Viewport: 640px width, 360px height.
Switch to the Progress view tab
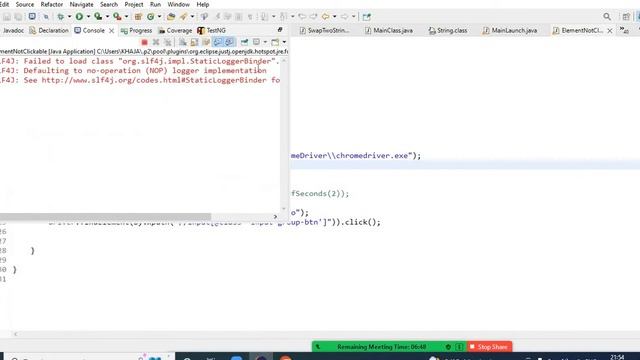pyautogui.click(x=136, y=31)
